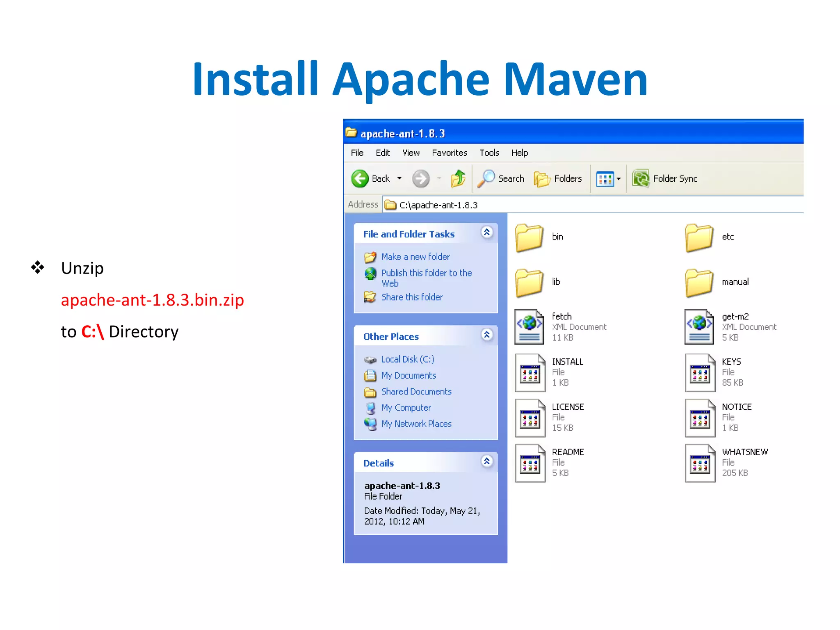Select the README file icon
The width and height of the screenshot is (840, 630).
(530, 463)
